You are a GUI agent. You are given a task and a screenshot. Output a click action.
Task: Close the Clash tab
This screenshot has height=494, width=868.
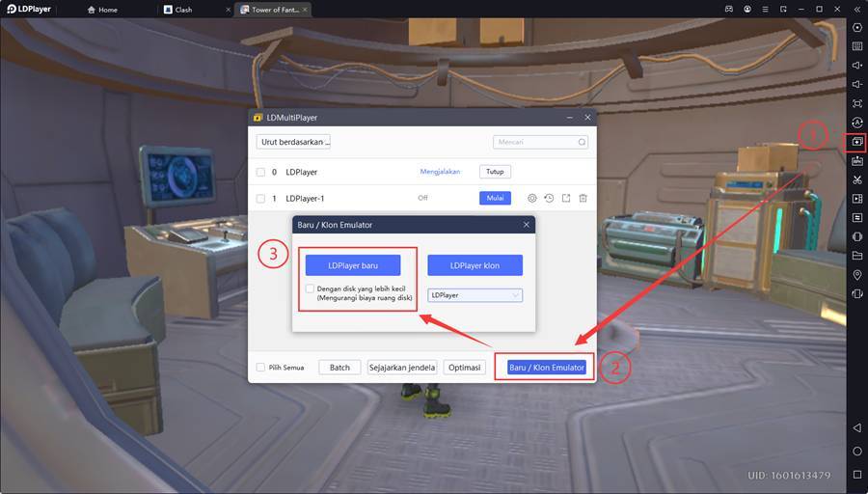point(229,10)
